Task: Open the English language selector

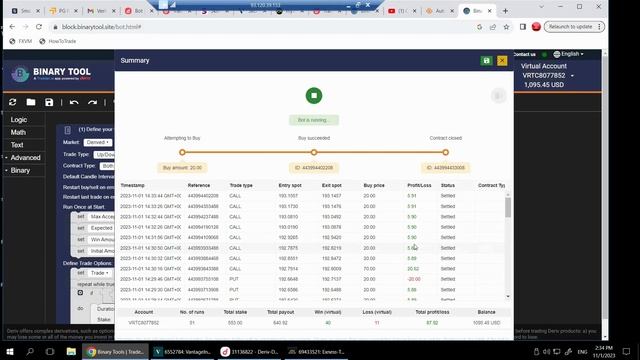Action: 568,54
